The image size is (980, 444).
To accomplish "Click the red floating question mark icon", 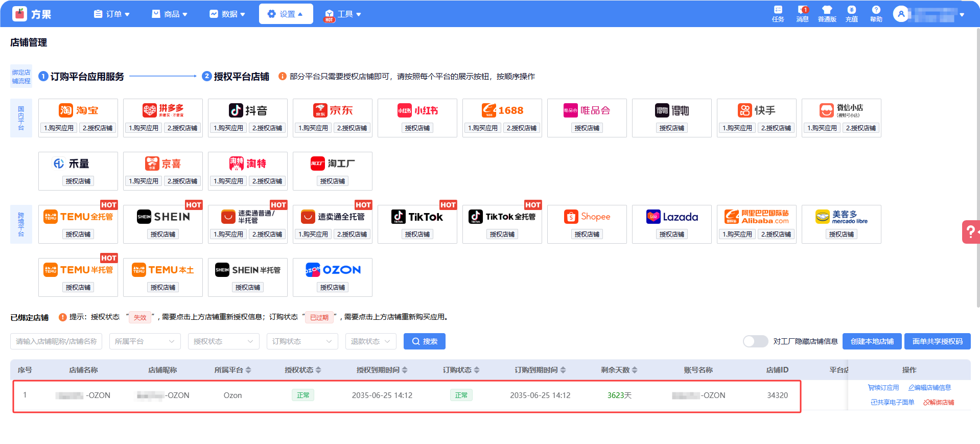I will click(x=970, y=232).
